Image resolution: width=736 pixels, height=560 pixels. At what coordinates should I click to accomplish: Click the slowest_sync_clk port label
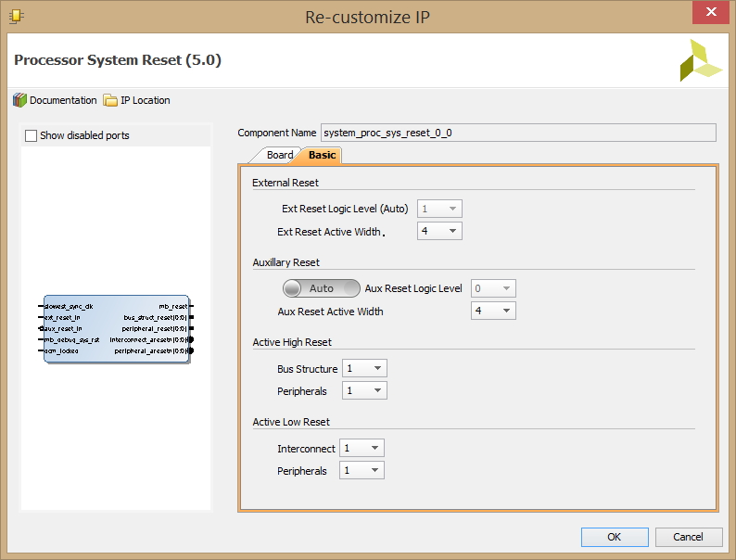click(69, 307)
